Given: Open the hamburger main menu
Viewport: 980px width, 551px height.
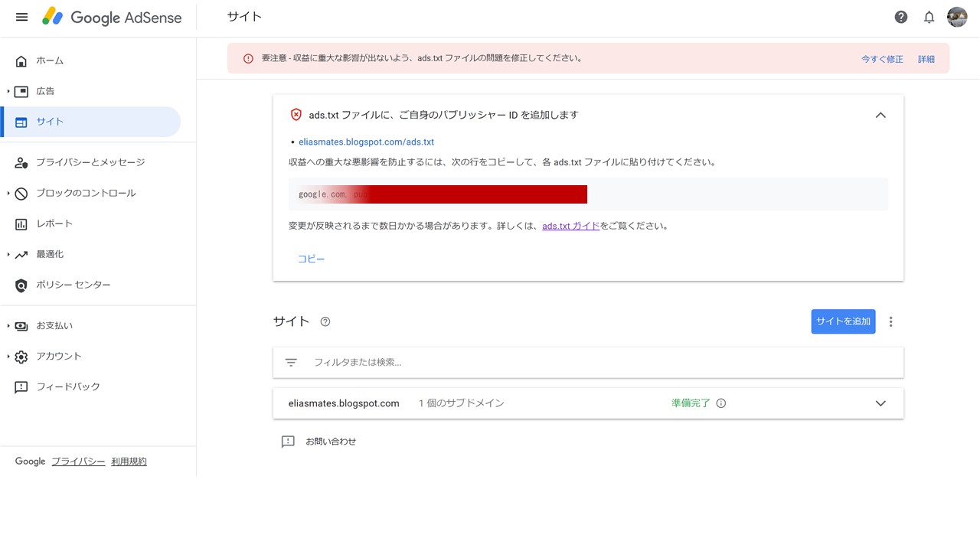Looking at the screenshot, I should pyautogui.click(x=21, y=17).
